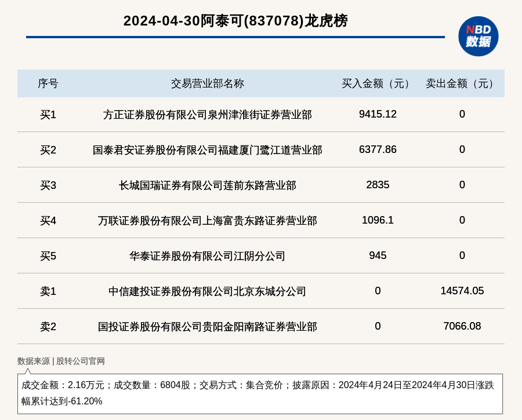This screenshot has height=420, width=522.
Task: Click the note starting 成交金额：2.16万元
Action: pos(260,393)
